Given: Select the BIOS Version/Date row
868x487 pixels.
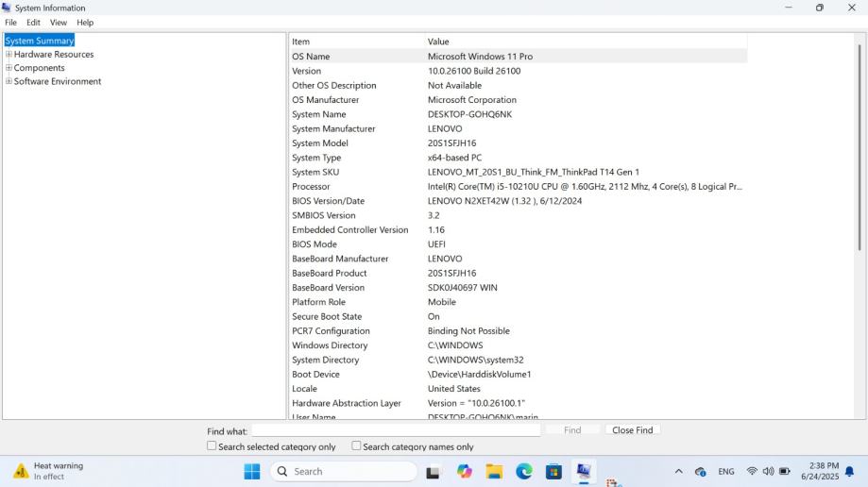Looking at the screenshot, I should 519,201.
